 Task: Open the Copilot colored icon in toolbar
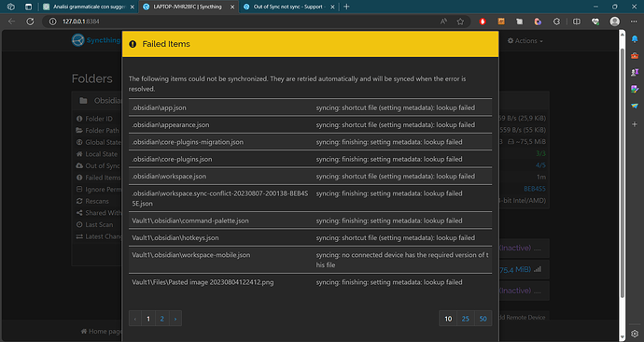pos(538,21)
